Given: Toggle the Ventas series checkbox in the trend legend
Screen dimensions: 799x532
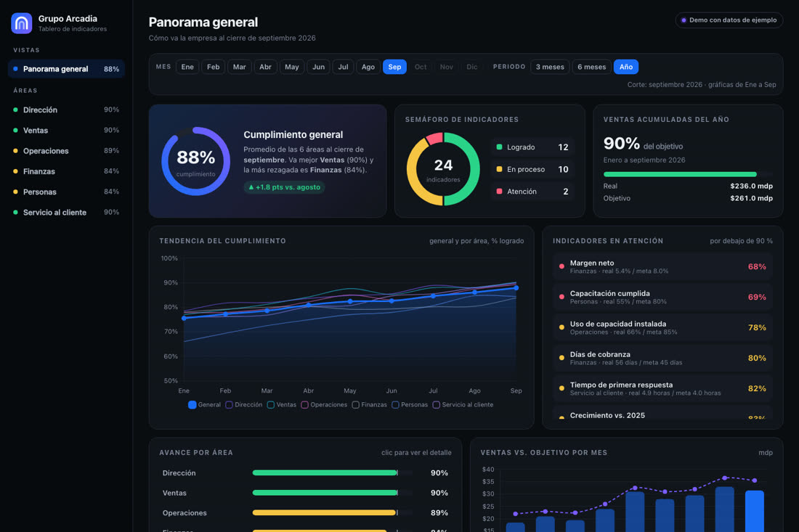Looking at the screenshot, I should pyautogui.click(x=271, y=405).
